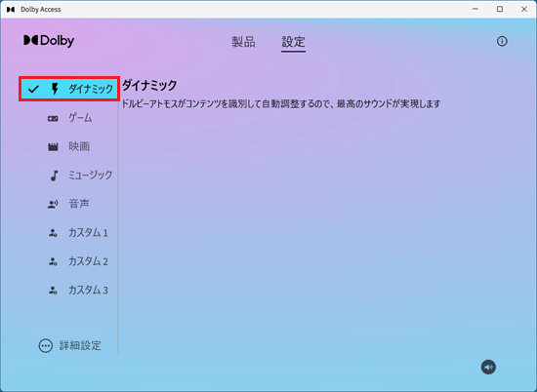Maximize the Dolby Access window
Image resolution: width=537 pixels, height=392 pixels.
click(x=500, y=9)
